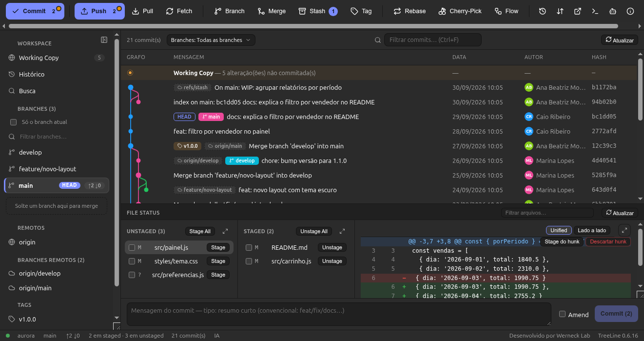
Task: Click the Tag toolbar button
Action: point(361,11)
